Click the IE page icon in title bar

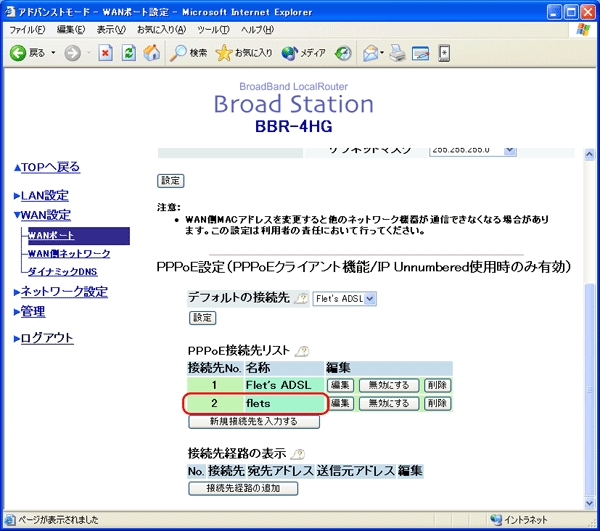click(x=10, y=12)
